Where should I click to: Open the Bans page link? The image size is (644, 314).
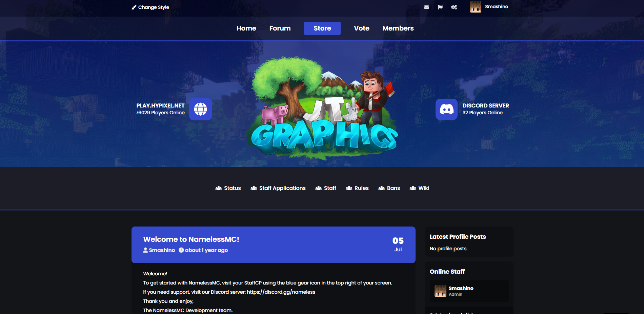click(394, 188)
